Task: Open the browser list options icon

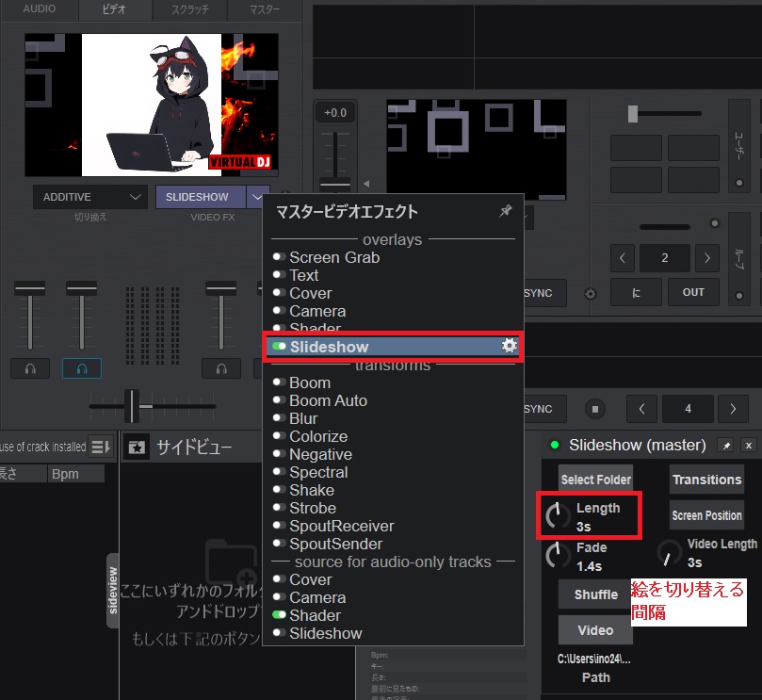Action: 101,447
